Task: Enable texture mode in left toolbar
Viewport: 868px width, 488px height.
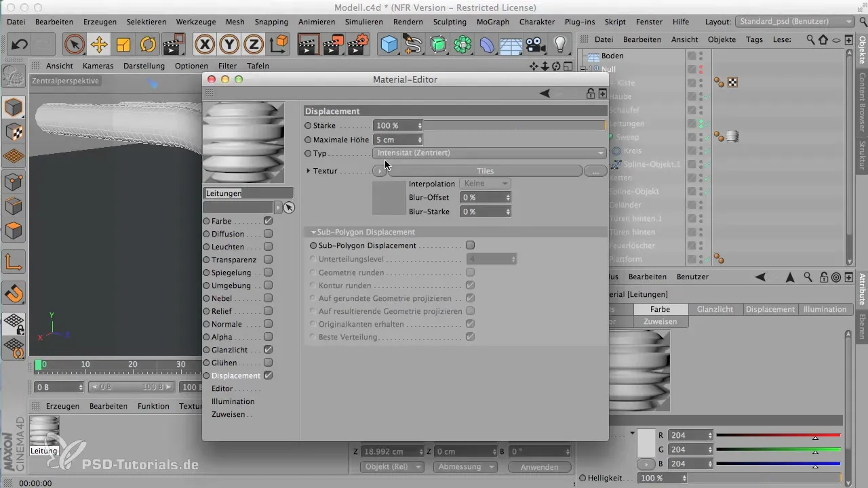Action: click(14, 131)
